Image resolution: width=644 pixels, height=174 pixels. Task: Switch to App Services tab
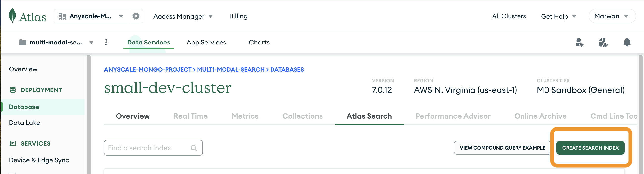coord(206,42)
